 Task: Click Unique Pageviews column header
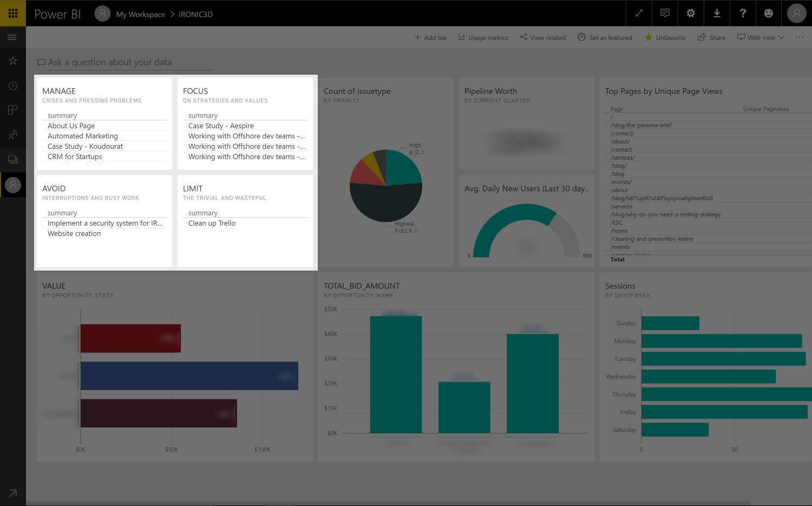coord(766,109)
